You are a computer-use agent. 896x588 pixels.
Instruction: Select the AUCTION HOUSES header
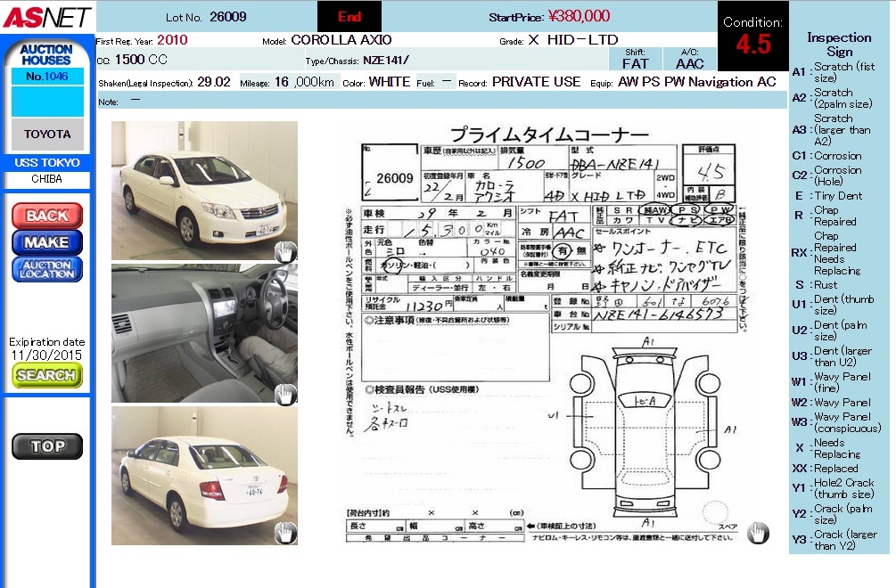[x=45, y=54]
